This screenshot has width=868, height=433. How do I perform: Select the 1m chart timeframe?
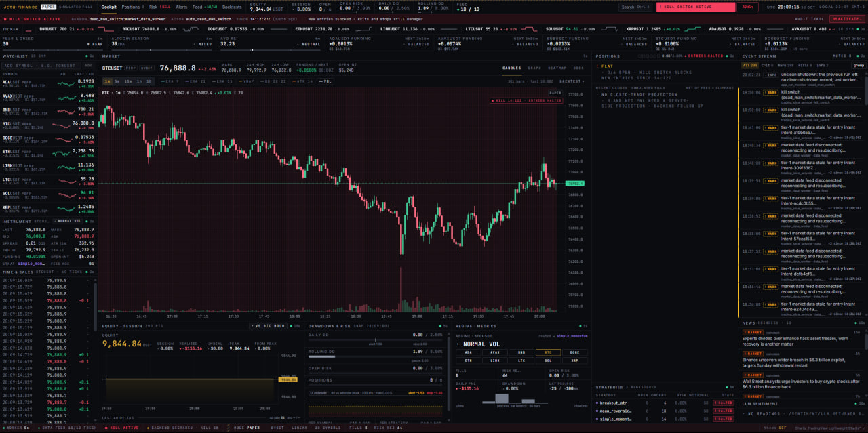pyautogui.click(x=107, y=81)
